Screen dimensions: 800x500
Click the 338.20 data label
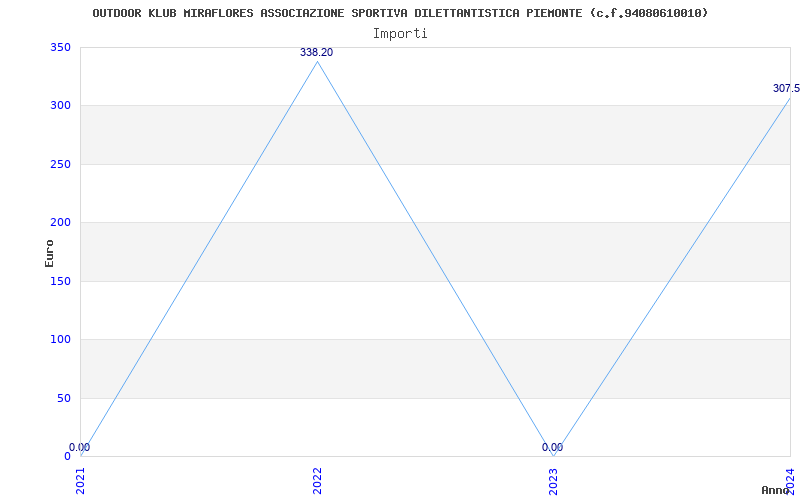pyautogui.click(x=316, y=52)
